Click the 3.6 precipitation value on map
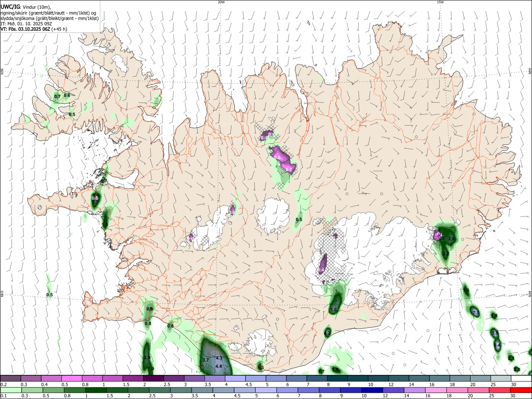The image size is (532, 399). coord(333,310)
